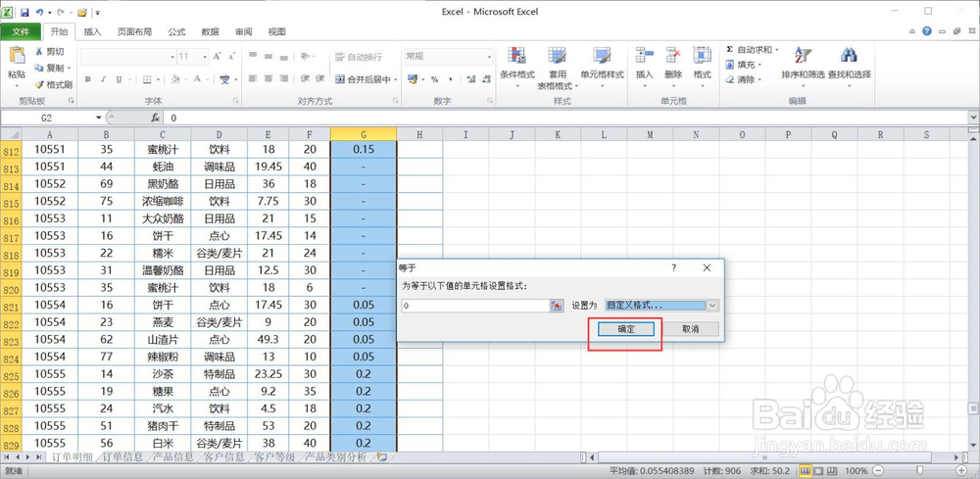Toggle Underline formatting button
The width and height of the screenshot is (980, 479).
[118, 79]
